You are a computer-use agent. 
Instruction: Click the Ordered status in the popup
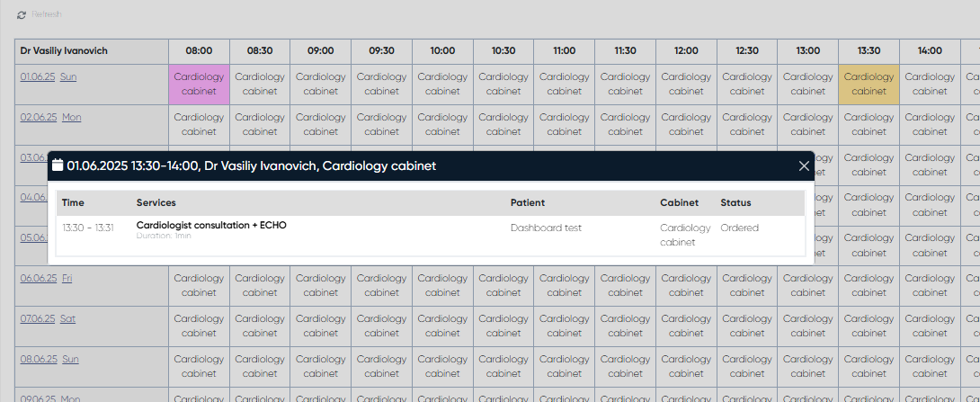tap(739, 228)
